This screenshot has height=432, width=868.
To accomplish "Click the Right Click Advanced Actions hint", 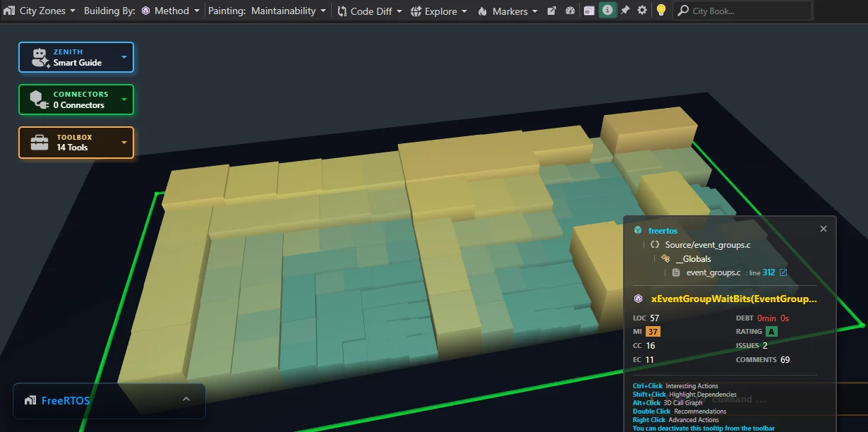I will (x=675, y=420).
